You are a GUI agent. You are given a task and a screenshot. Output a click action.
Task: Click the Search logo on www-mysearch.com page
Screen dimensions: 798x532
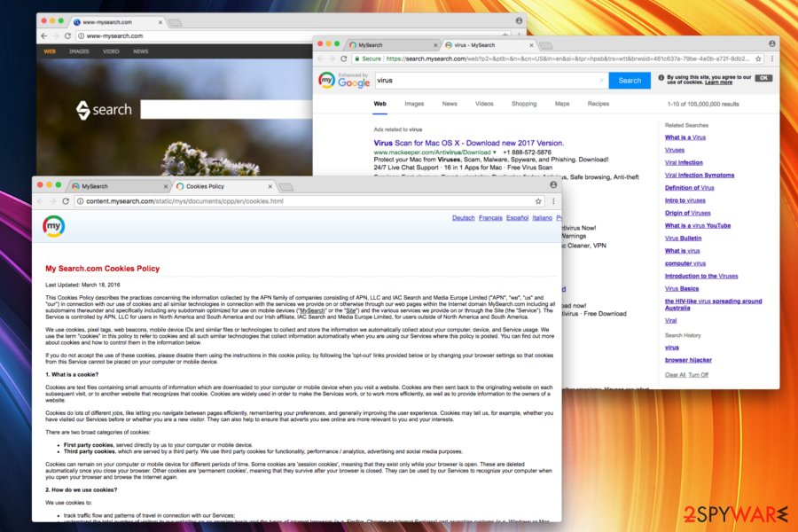(x=104, y=109)
